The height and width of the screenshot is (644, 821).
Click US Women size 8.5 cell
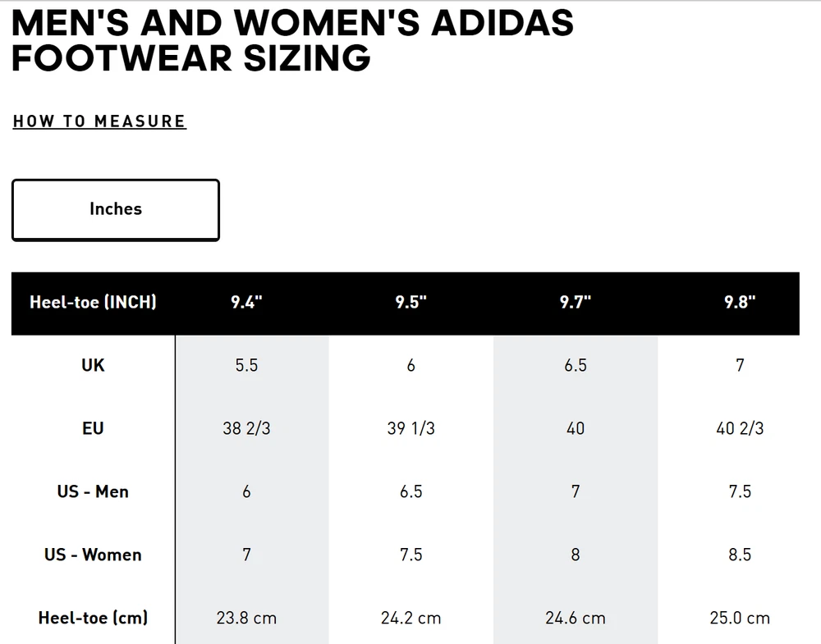click(739, 555)
